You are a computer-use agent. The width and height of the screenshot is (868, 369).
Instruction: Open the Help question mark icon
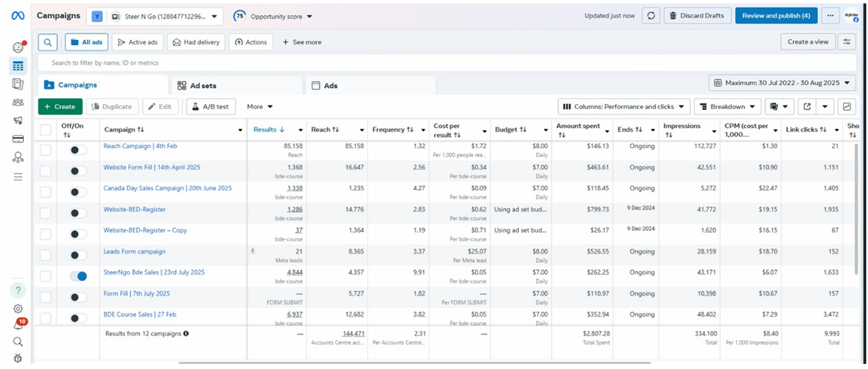point(18,290)
